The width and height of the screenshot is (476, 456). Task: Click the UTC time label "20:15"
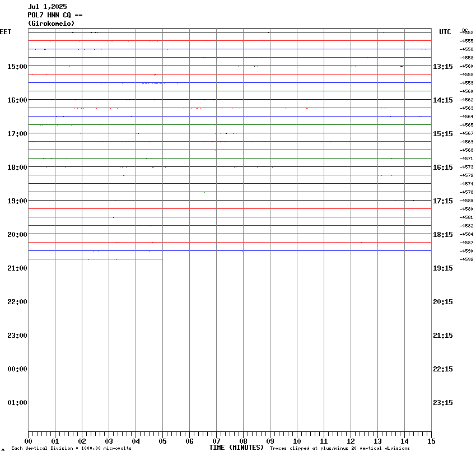point(443,302)
